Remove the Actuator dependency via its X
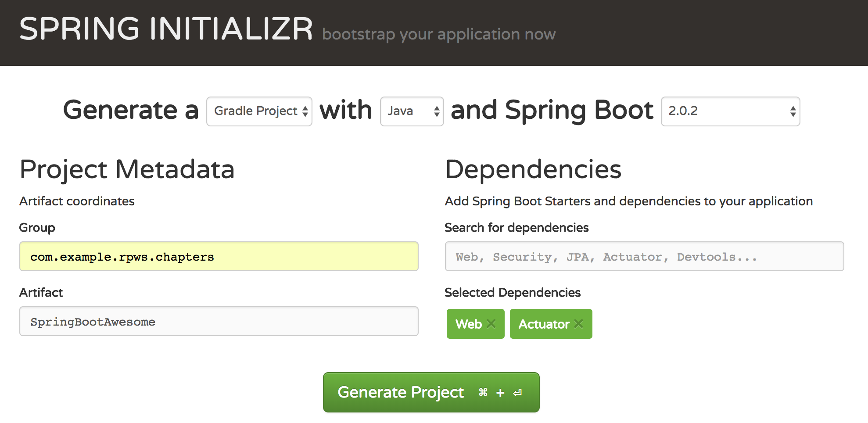Viewport: 868px width, 423px height. click(579, 324)
